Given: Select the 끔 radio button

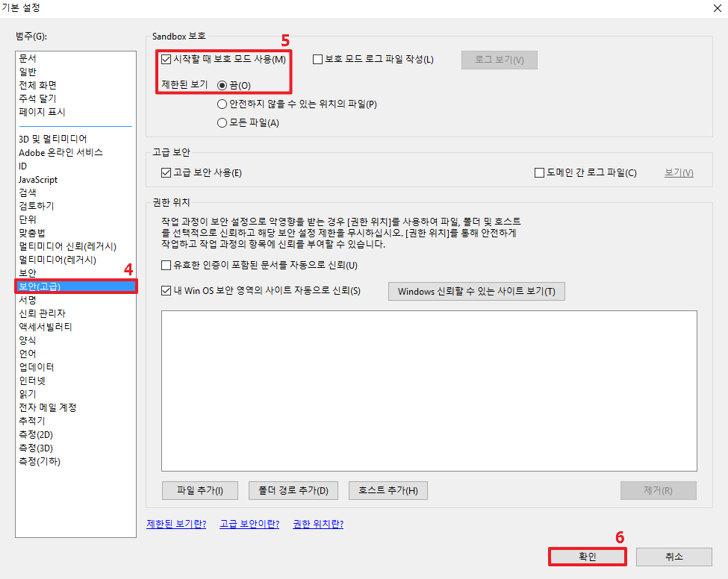Looking at the screenshot, I should pyautogui.click(x=222, y=85).
